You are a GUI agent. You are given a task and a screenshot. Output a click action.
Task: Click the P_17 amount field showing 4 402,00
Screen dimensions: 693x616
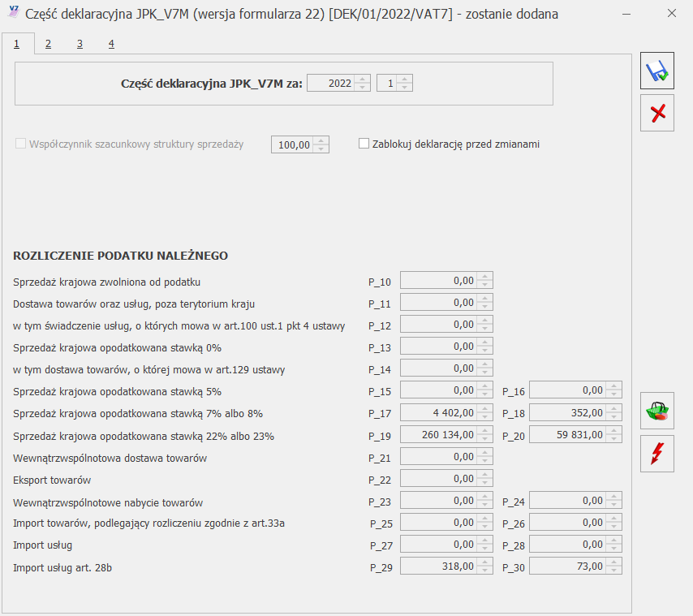click(438, 411)
